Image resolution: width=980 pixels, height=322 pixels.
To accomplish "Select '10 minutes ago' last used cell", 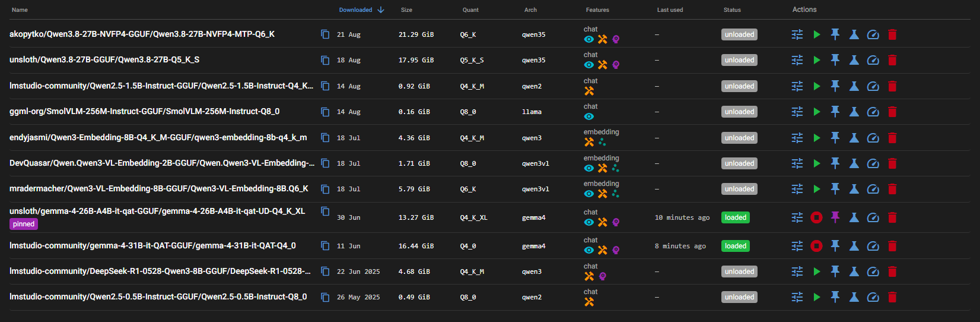I will [682, 217].
